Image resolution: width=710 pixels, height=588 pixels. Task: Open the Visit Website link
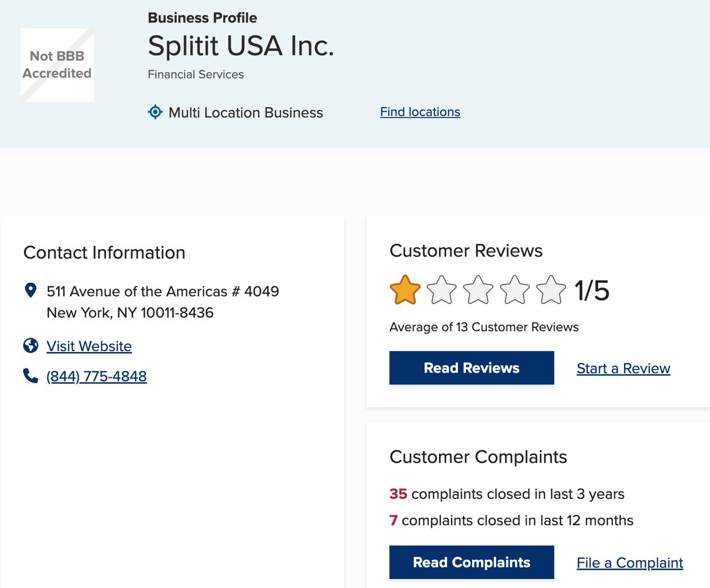pos(89,346)
